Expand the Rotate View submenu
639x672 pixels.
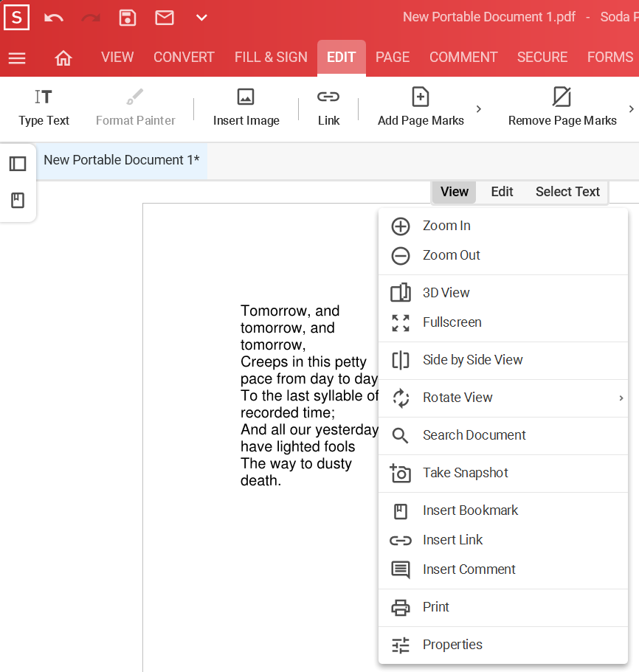[503, 398]
